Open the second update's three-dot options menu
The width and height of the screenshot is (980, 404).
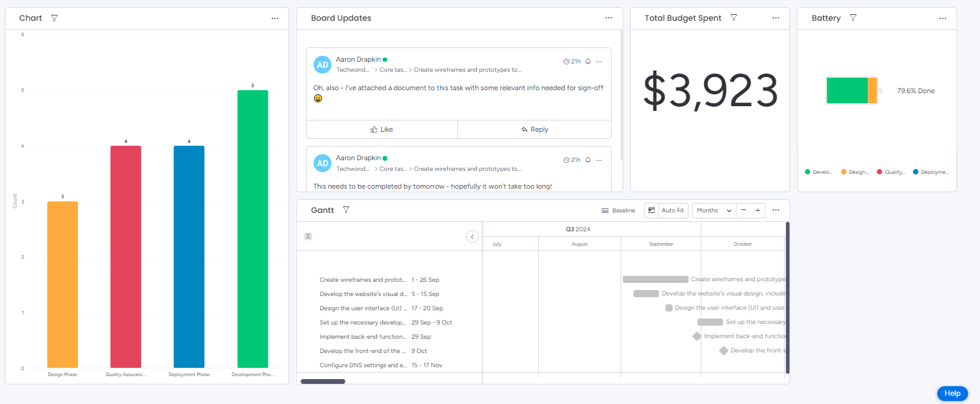tap(599, 160)
